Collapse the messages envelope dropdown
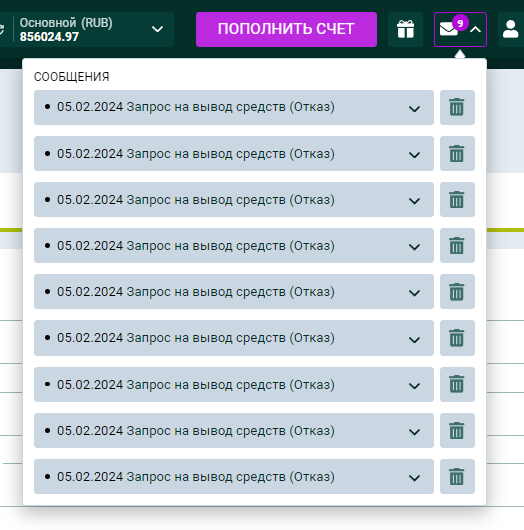Screen dimensions: 524x530 (460, 29)
